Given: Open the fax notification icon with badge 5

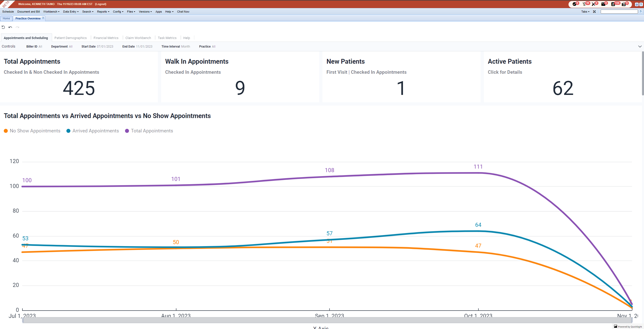Looking at the screenshot, I should coord(624,4).
